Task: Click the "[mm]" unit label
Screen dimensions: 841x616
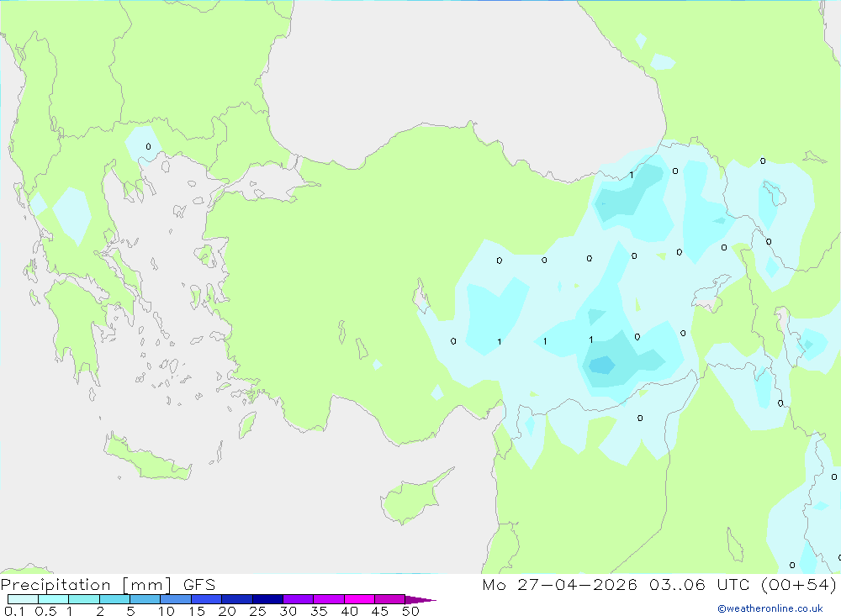Action: pos(146,585)
